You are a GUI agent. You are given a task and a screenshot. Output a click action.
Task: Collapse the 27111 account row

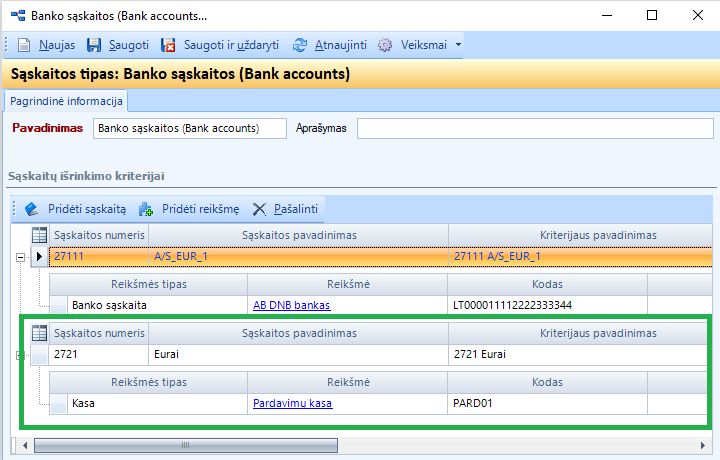click(x=21, y=257)
